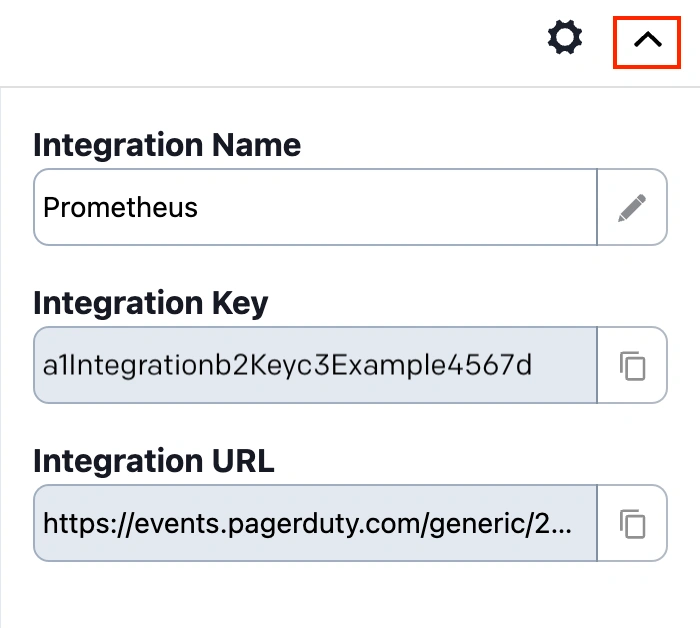
Task: Edit the integration name with pencil icon
Action: coord(631,207)
